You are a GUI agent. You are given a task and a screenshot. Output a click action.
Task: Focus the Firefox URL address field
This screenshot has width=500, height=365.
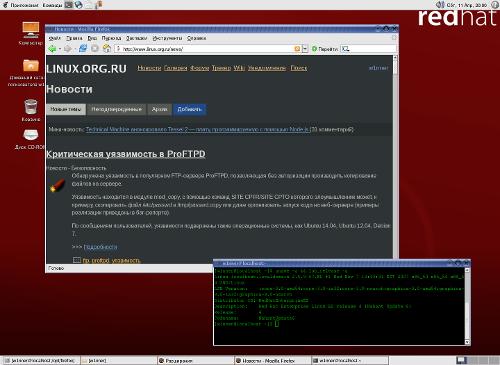click(x=207, y=49)
